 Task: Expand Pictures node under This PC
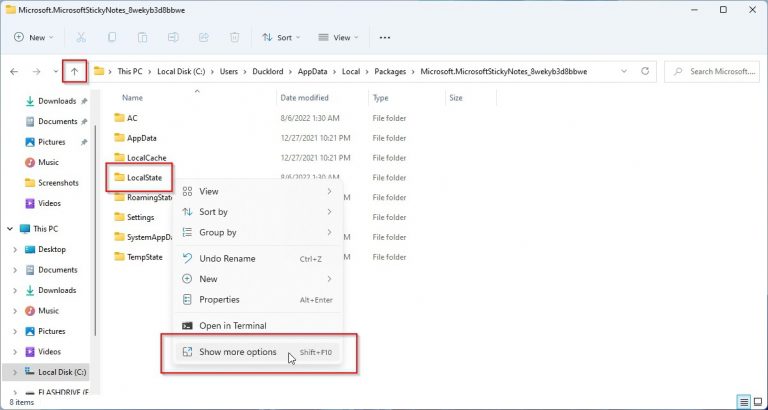point(15,331)
